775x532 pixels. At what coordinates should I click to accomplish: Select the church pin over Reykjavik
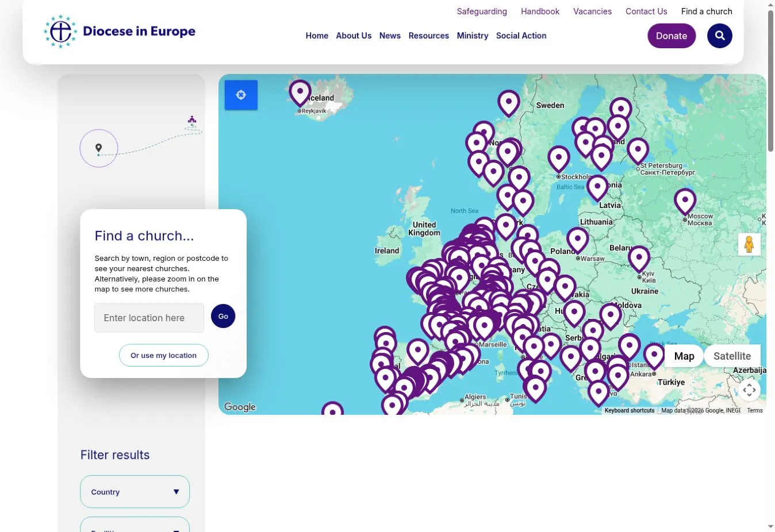point(300,93)
